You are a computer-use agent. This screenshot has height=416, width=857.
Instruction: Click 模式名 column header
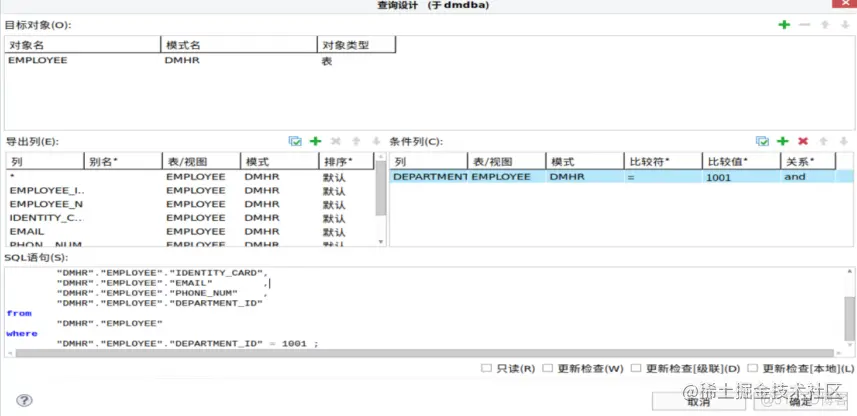tap(239, 45)
